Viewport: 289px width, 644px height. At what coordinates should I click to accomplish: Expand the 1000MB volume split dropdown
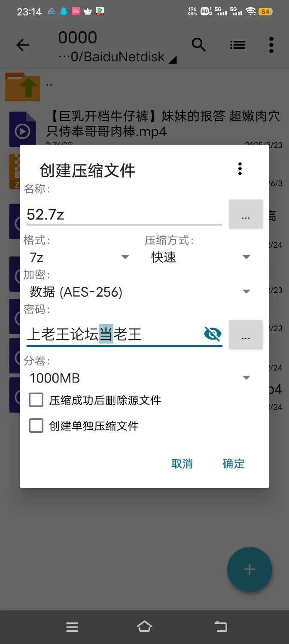click(140, 378)
